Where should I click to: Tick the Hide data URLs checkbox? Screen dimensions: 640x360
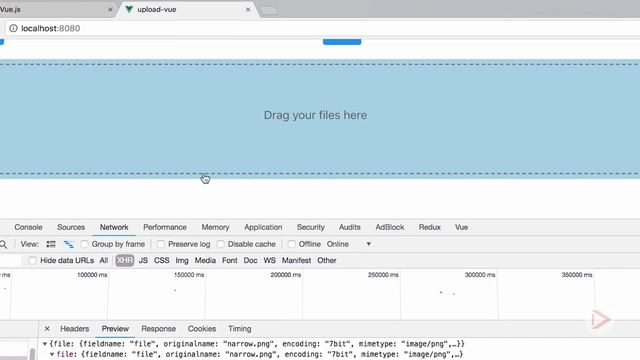click(33, 260)
